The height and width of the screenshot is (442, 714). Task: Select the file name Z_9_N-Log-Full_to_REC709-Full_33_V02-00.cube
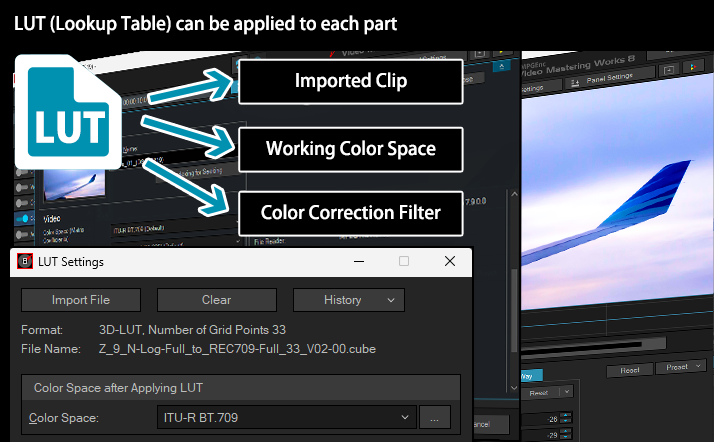[237, 349]
